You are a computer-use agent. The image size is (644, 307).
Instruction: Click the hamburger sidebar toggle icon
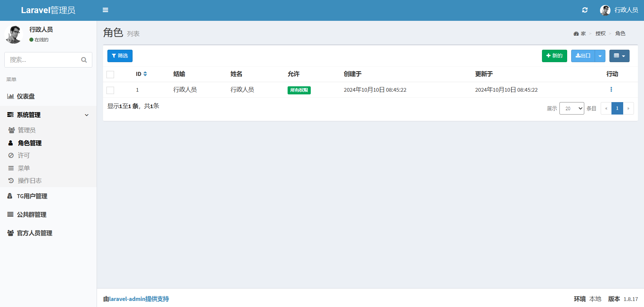point(105,10)
